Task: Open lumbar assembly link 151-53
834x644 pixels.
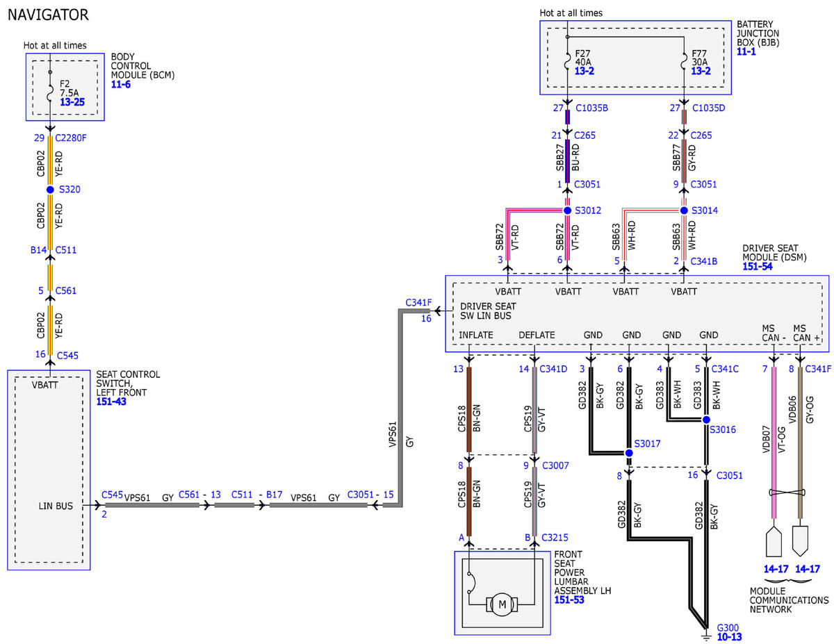Action: point(569,599)
